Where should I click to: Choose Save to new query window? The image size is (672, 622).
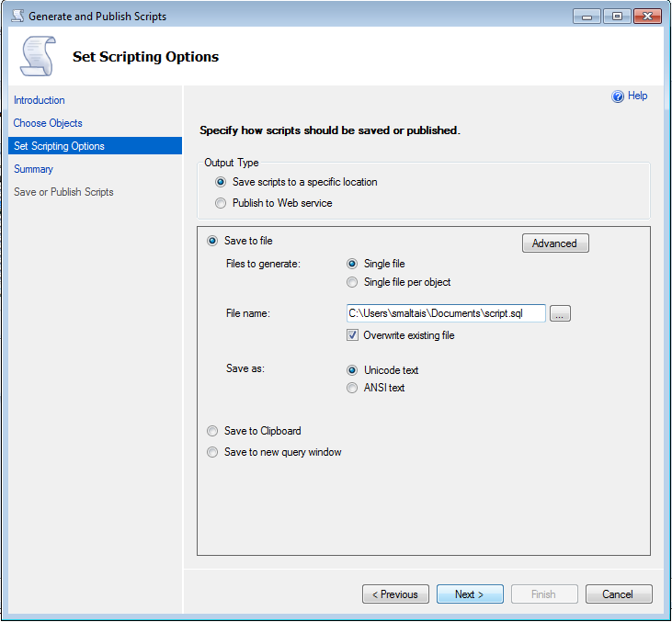coord(212,452)
